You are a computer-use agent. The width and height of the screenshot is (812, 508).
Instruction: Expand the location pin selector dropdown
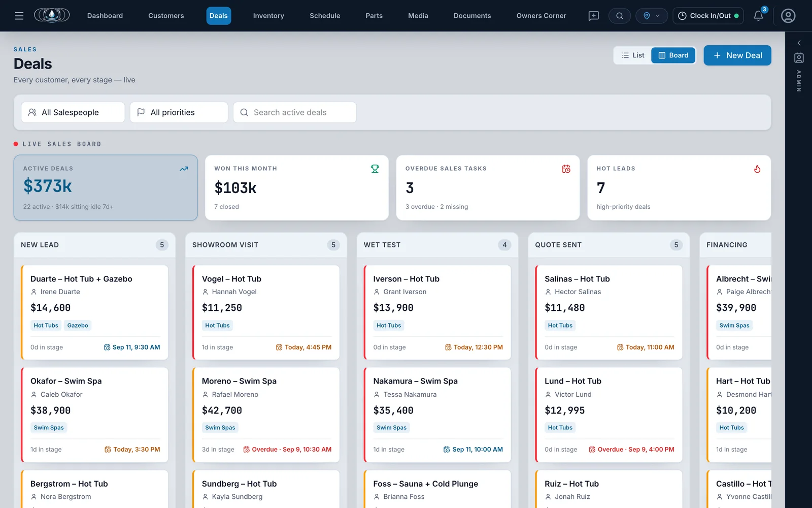coord(652,16)
